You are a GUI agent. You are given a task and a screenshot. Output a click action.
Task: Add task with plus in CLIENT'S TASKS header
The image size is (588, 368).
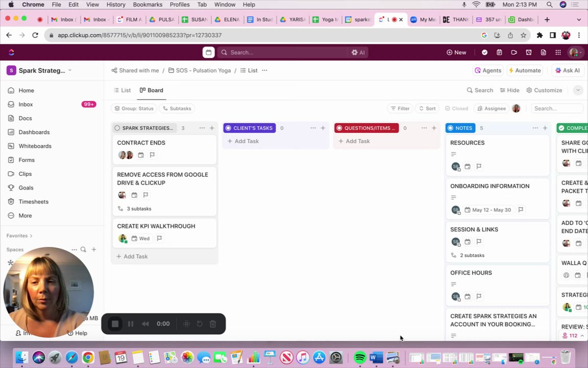(x=323, y=128)
